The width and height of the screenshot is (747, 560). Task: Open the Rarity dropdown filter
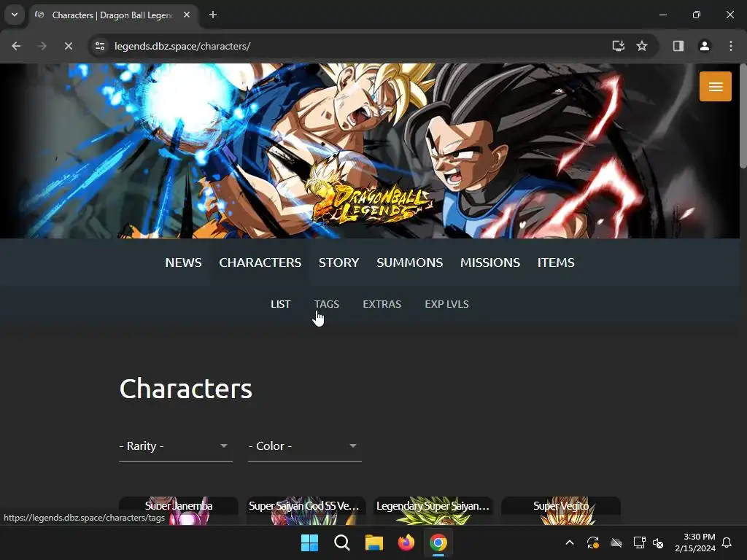(175, 446)
